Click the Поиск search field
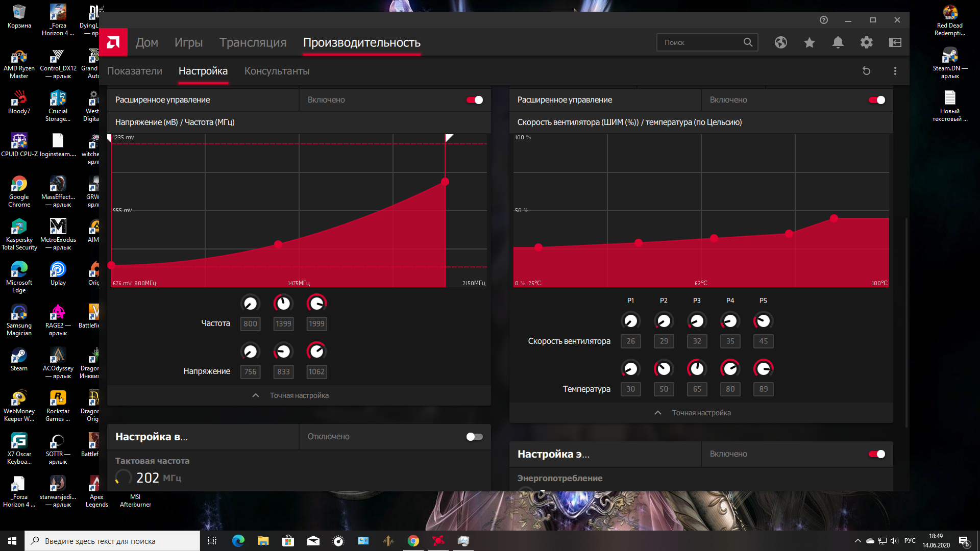980x551 pixels. point(699,42)
